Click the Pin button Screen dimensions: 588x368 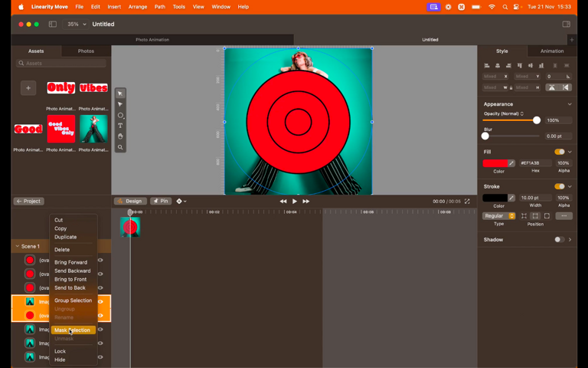[x=161, y=202]
